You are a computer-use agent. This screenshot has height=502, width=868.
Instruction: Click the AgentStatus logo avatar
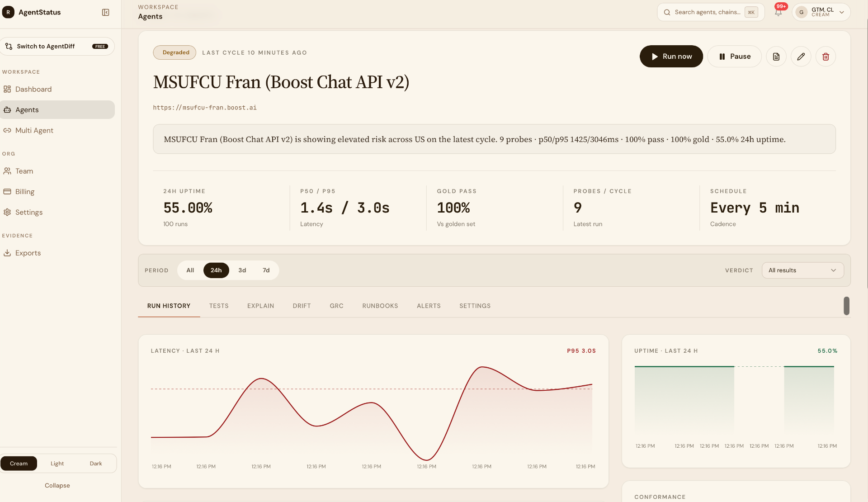pos(8,12)
